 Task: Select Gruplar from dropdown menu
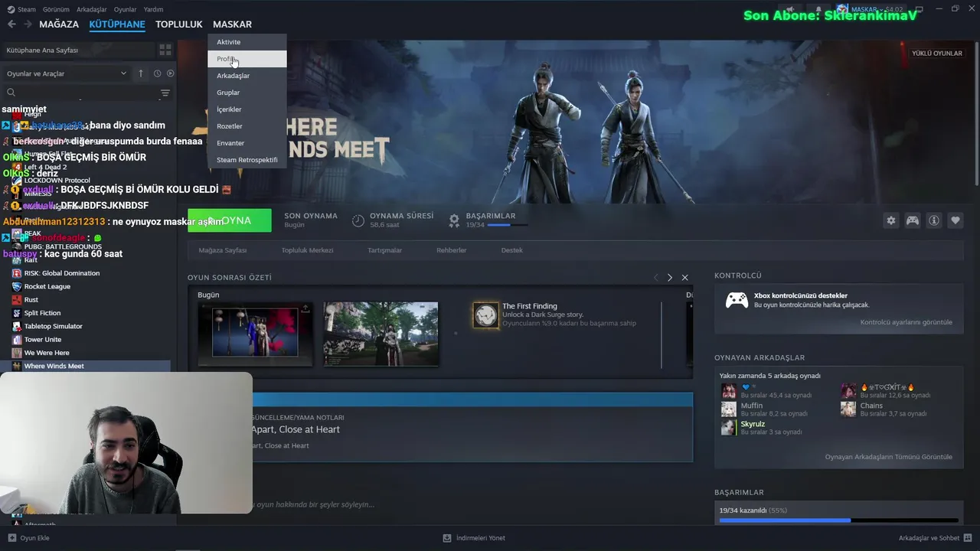[247, 93]
